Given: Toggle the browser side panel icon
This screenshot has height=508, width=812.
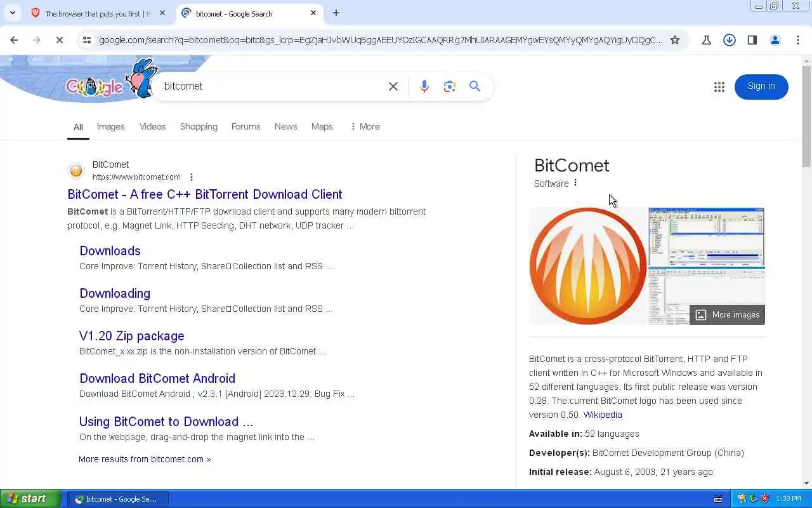Looking at the screenshot, I should click(752, 40).
